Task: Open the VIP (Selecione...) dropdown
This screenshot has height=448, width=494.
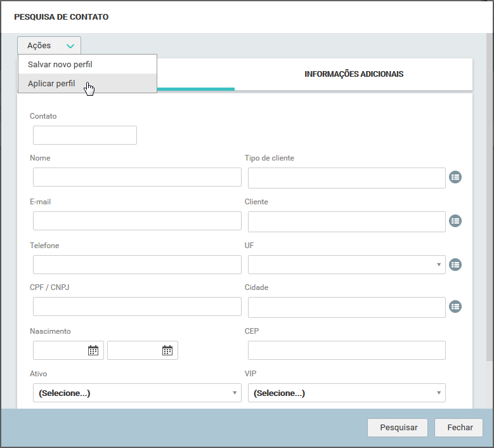Action: coord(346,393)
